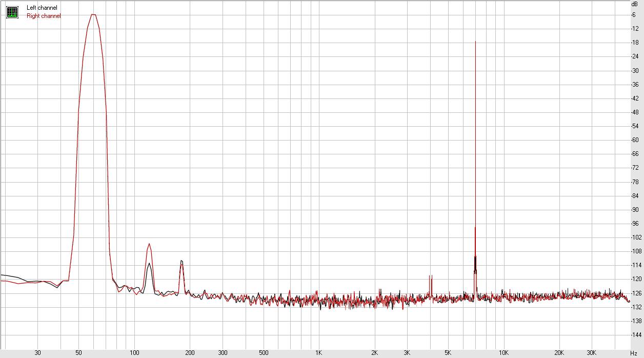Select the "Left channel" legend label
This screenshot has width=644, height=358.
pyautogui.click(x=42, y=8)
